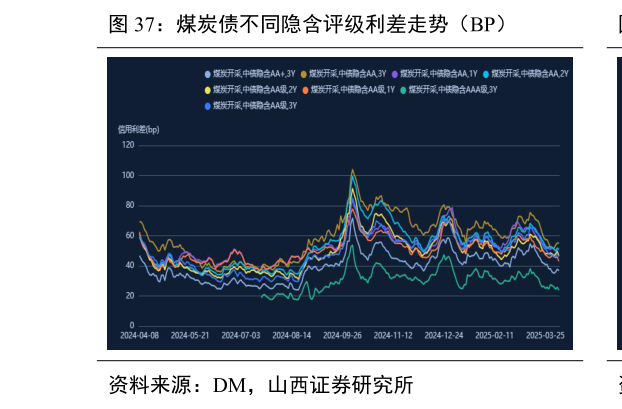Click the gold line's highest peak above 100
Screen dimensions: 622x409
(x=352, y=170)
